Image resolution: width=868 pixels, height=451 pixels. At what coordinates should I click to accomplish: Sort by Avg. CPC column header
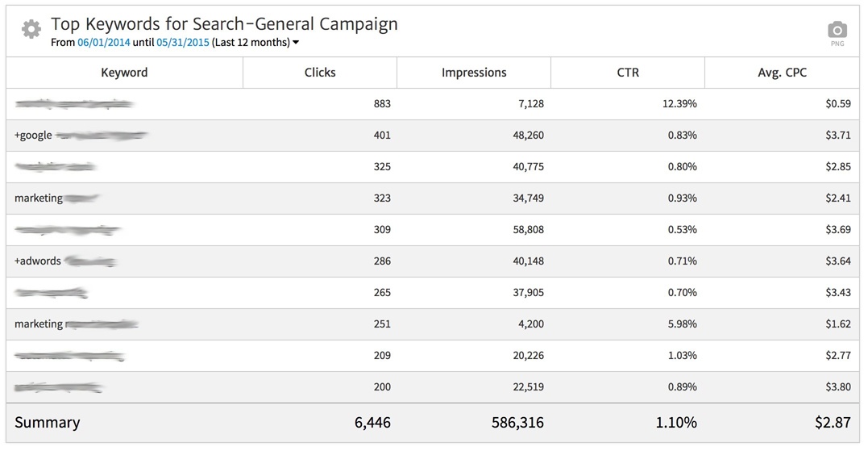tap(782, 73)
